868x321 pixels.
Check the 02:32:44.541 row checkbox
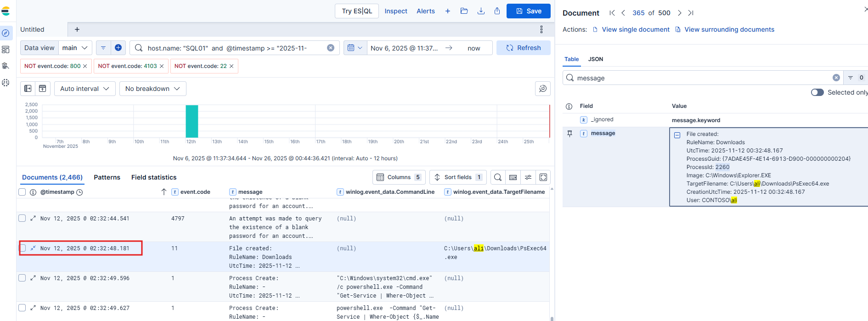pyautogui.click(x=22, y=218)
